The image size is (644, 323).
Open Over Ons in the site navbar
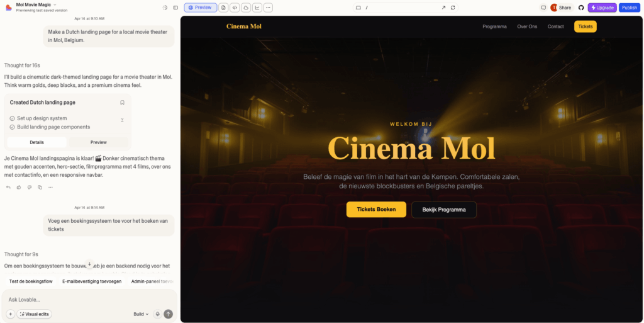tap(527, 26)
